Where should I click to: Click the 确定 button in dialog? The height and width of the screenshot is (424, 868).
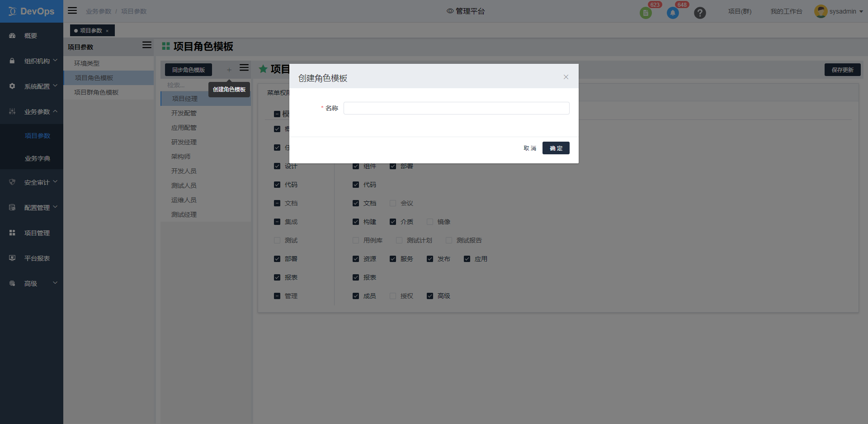click(556, 148)
